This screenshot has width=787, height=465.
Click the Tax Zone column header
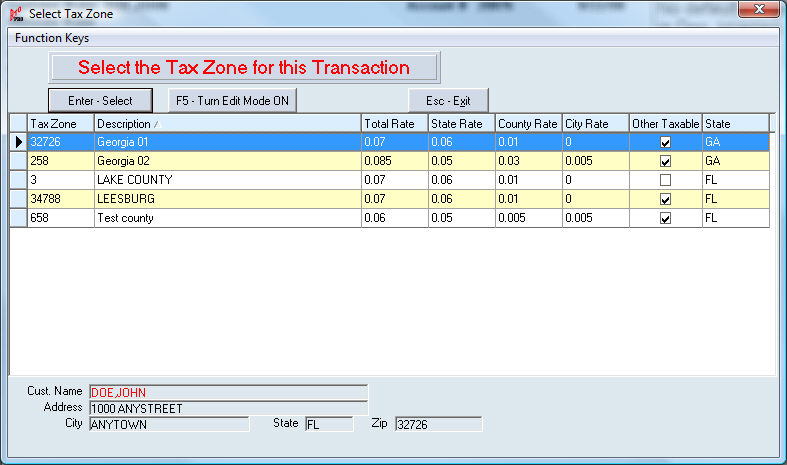61,123
